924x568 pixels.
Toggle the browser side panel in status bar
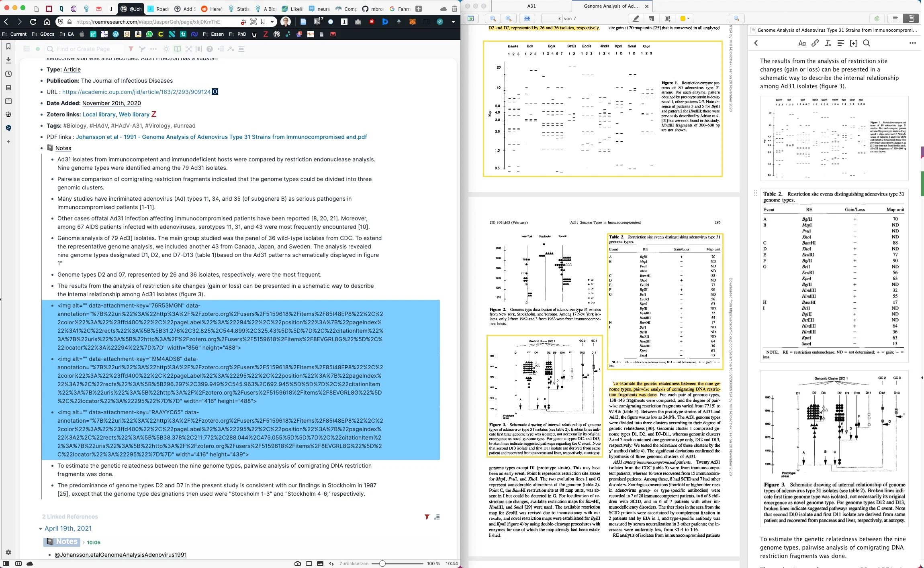point(6,564)
